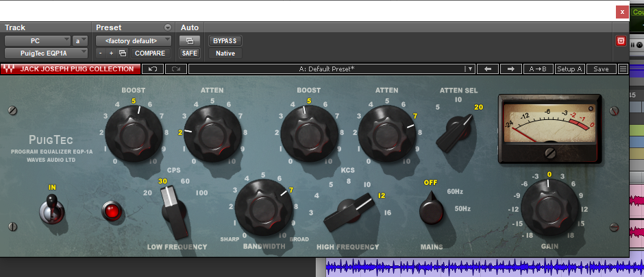Image resolution: width=644 pixels, height=277 pixels.
Task: Set ATTEN SEL to 5
Action: (x=438, y=107)
